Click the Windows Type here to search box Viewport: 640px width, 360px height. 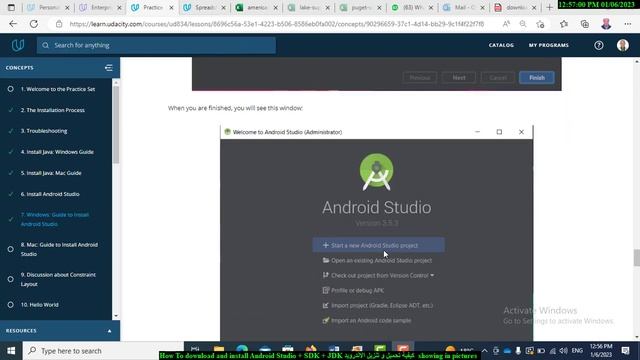pyautogui.click(x=103, y=351)
